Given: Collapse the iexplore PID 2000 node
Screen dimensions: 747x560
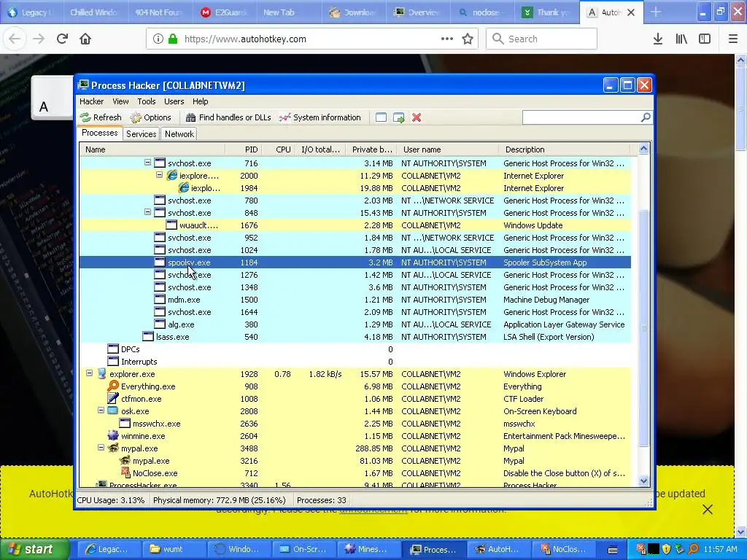Looking at the screenshot, I should (160, 175).
